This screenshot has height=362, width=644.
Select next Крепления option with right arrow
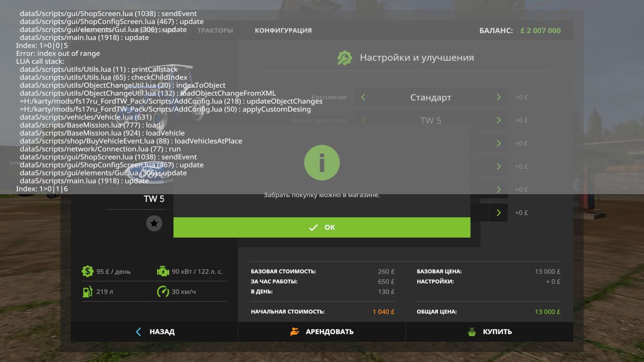point(498,97)
